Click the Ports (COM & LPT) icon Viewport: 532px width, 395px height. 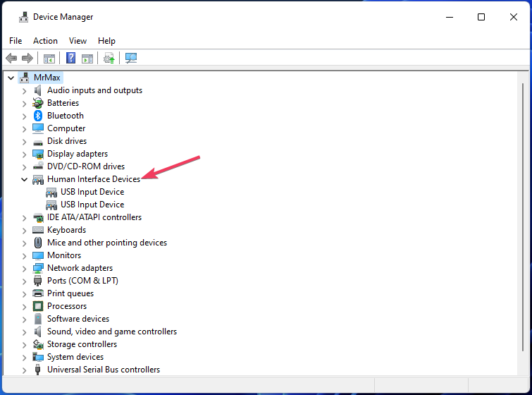[x=37, y=281]
